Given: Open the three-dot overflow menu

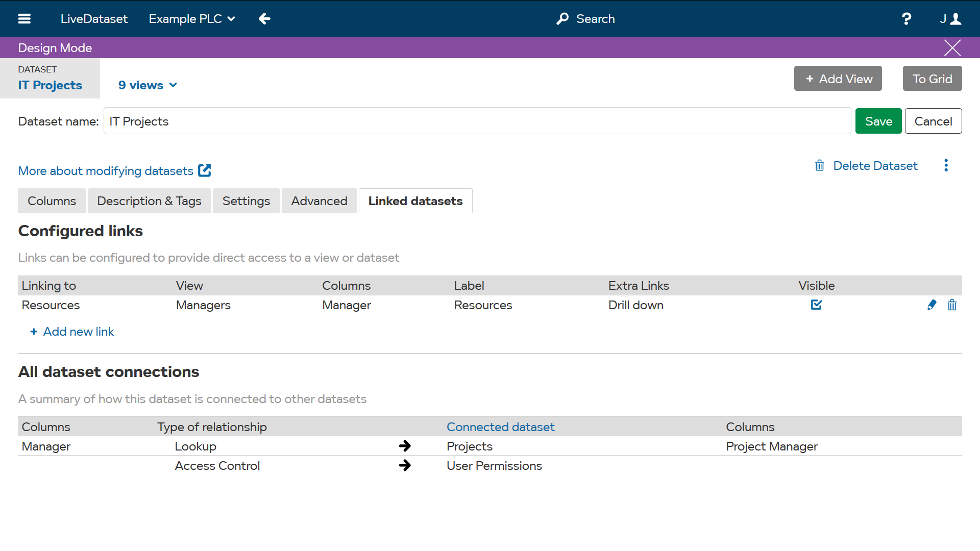Looking at the screenshot, I should (x=946, y=165).
